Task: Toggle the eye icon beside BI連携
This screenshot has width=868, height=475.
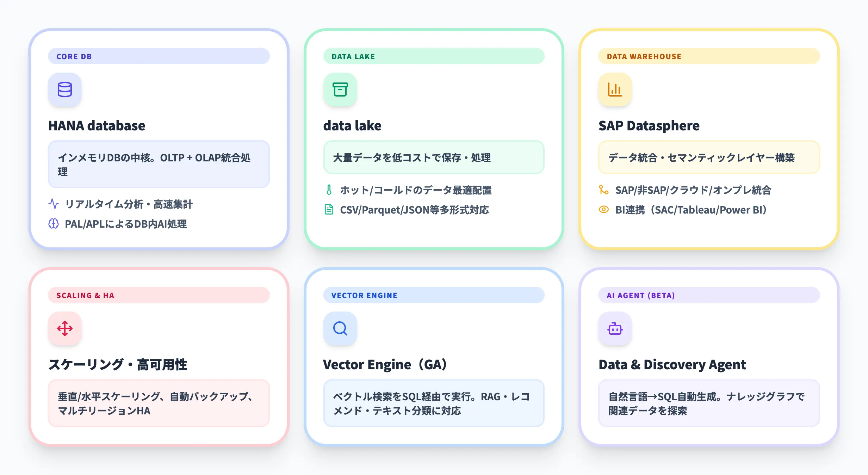Action: [x=603, y=210]
